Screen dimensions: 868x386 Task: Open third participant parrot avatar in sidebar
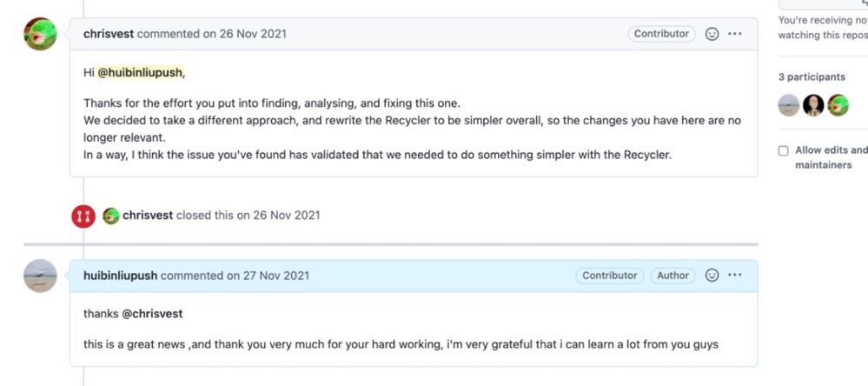click(838, 104)
